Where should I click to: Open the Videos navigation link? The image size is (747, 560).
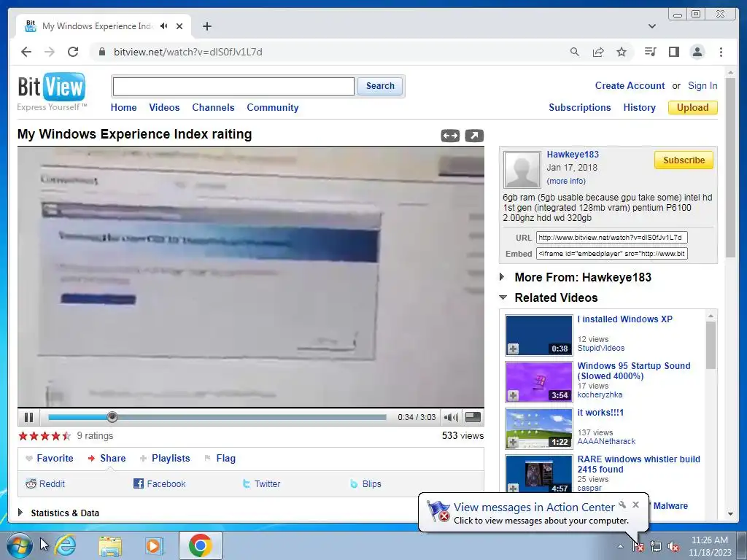[164, 108]
